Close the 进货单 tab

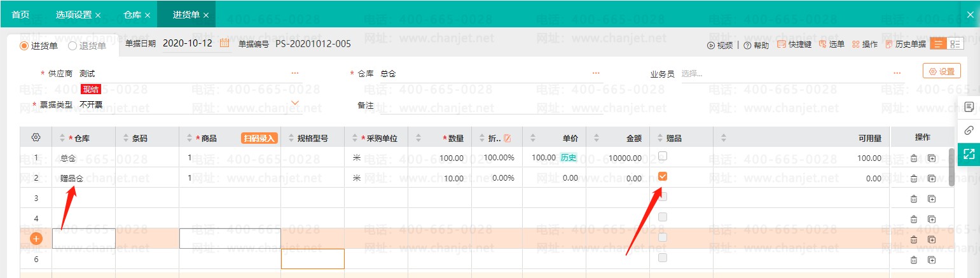click(206, 15)
